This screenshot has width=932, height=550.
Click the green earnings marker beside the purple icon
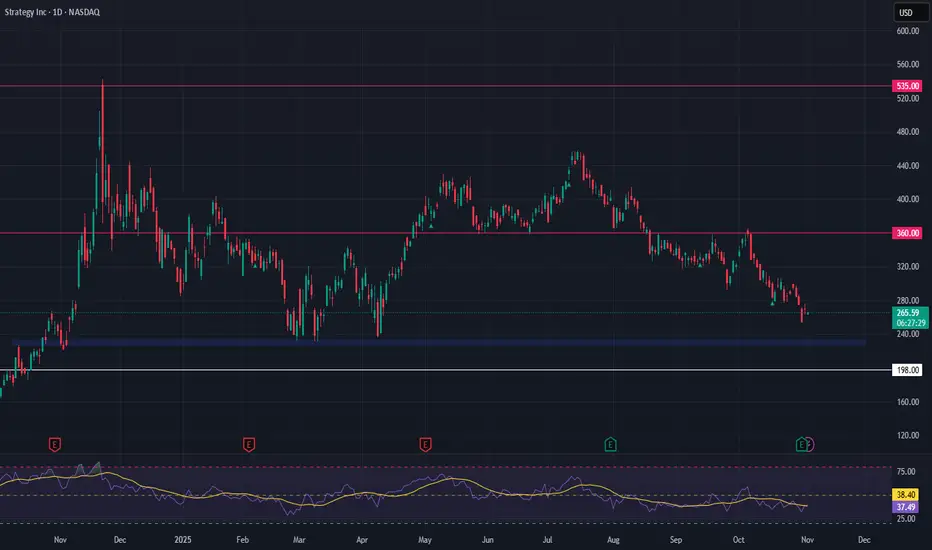[801, 444]
